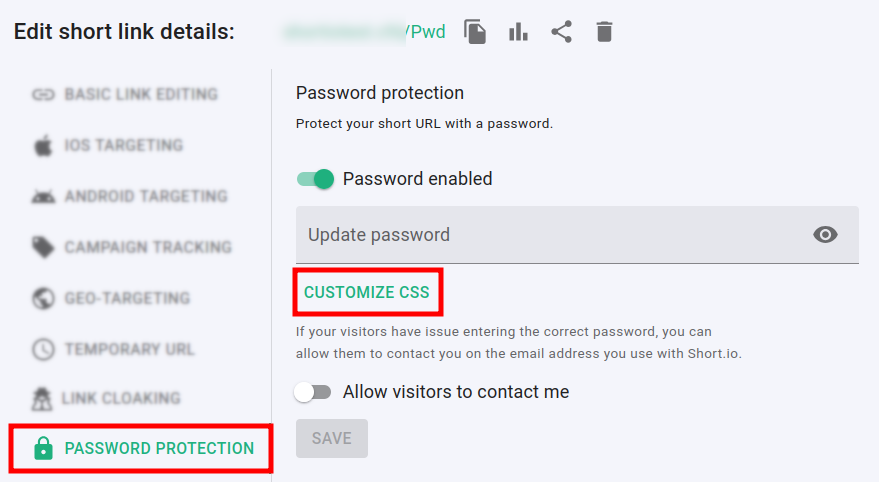Click the Apple icon for iOS targeting
Screen dimensions: 879x482
pos(43,146)
